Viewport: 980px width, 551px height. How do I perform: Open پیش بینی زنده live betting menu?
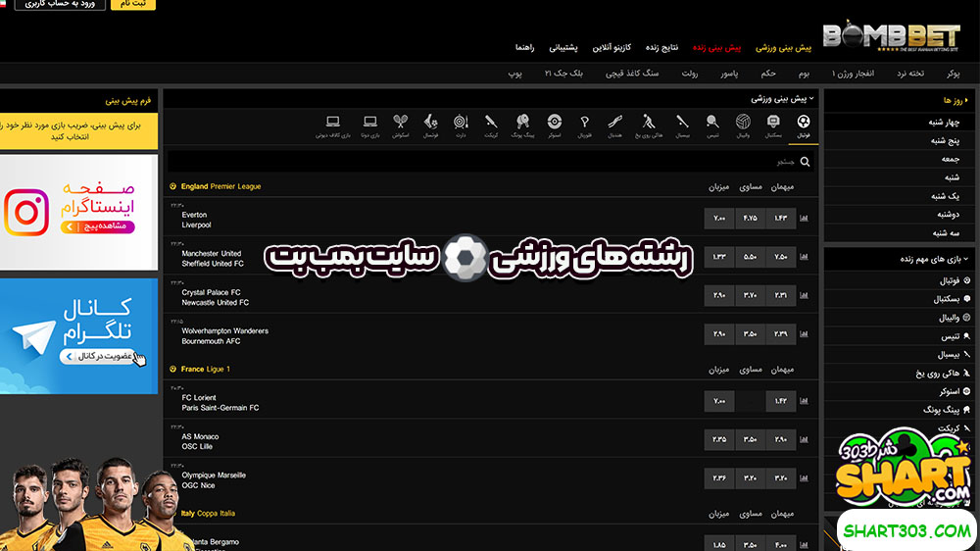click(716, 47)
